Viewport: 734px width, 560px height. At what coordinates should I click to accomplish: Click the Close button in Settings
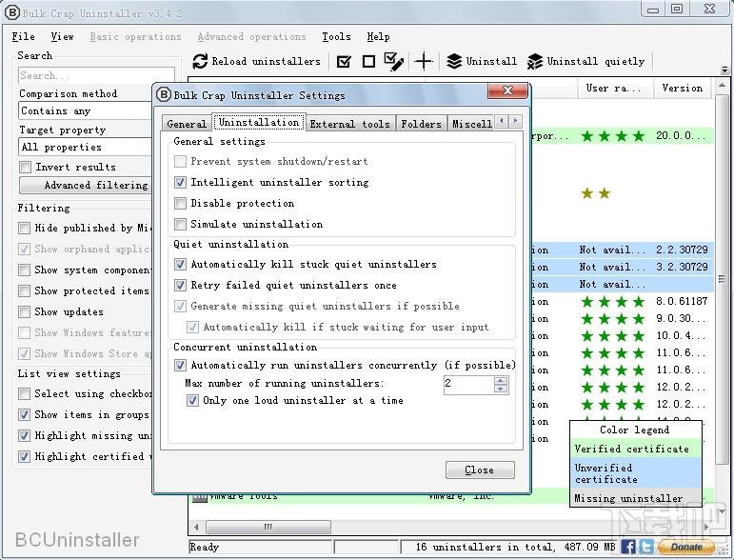[480, 470]
